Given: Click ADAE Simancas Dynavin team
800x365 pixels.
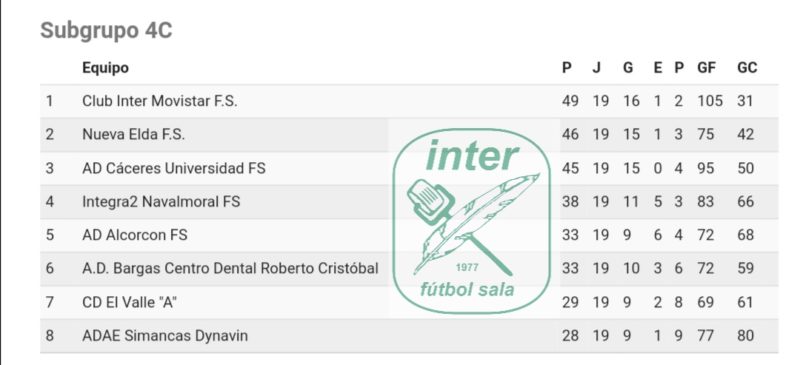Looking at the screenshot, I should click(165, 335).
